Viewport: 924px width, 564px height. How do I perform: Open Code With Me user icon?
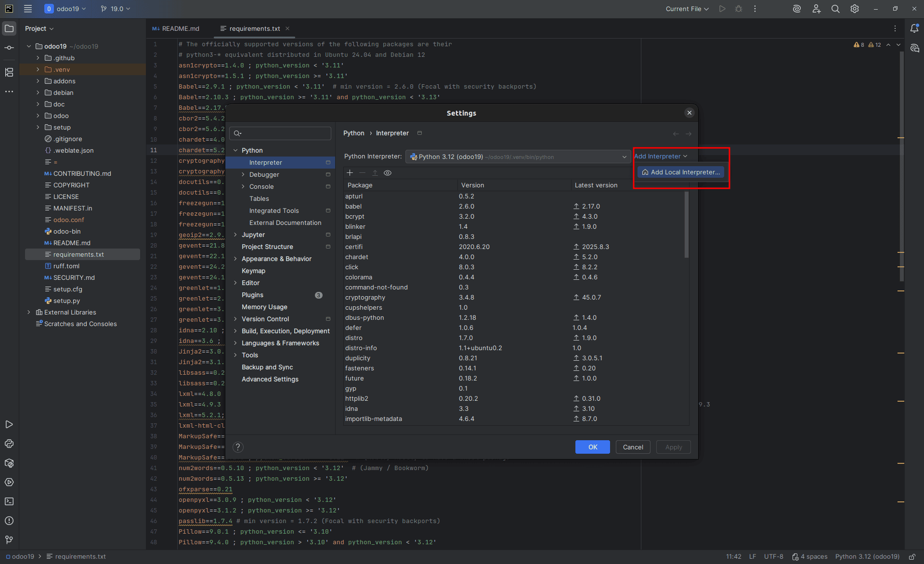(x=816, y=9)
